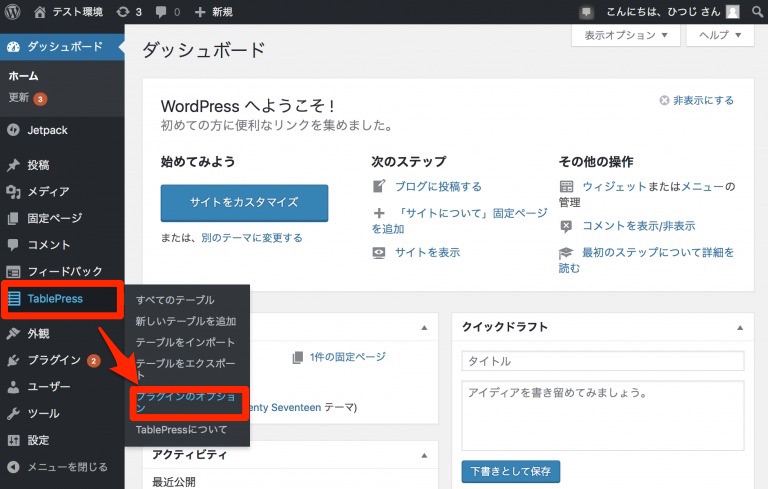Click the plus icon for 新規
Viewport: 768px width, 489px height.
(x=200, y=12)
